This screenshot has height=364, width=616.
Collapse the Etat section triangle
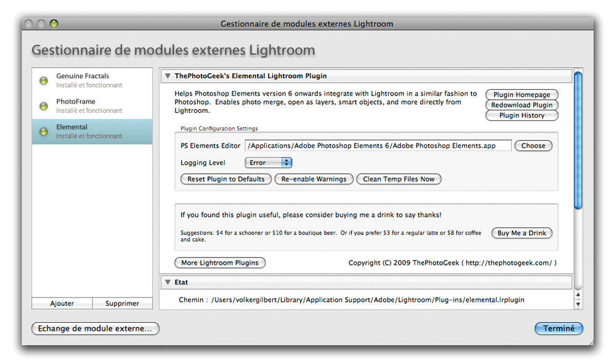pyautogui.click(x=168, y=282)
